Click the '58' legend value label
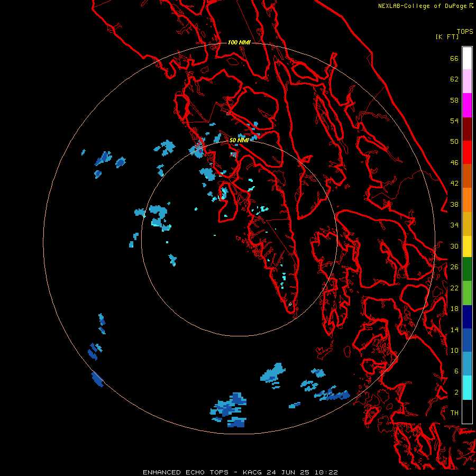This screenshot has width=476, height=476. coord(454,100)
